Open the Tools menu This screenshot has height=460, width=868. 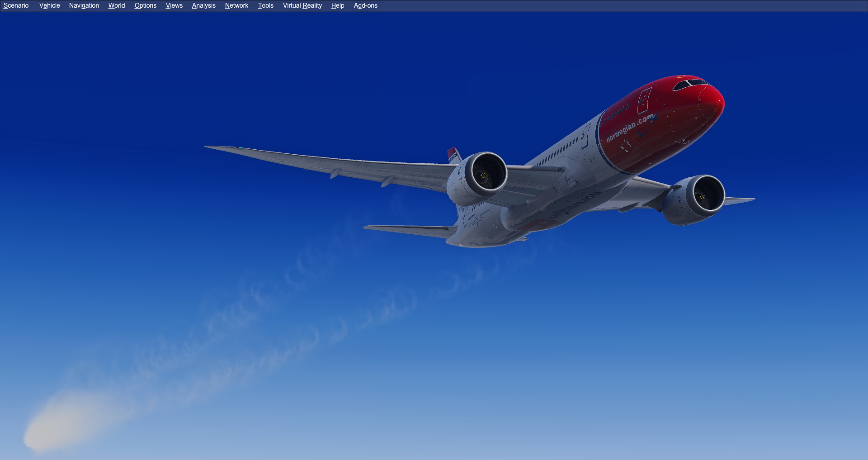tap(265, 5)
